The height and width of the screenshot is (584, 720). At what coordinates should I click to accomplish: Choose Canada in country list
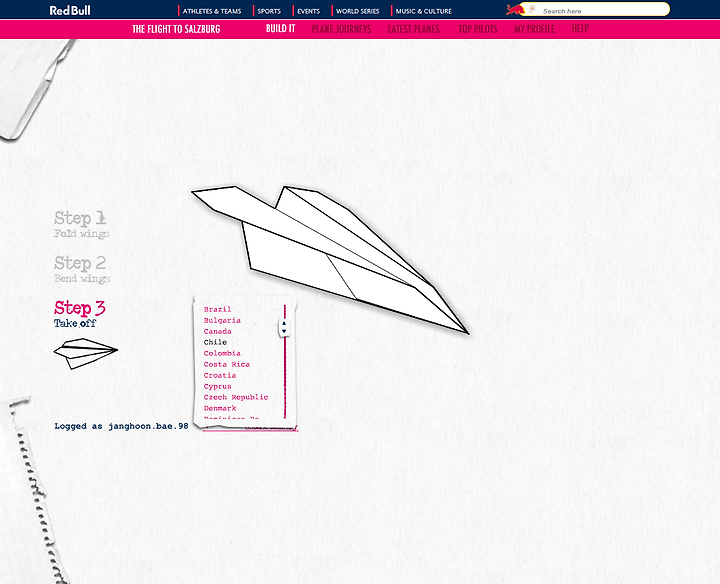point(217,331)
